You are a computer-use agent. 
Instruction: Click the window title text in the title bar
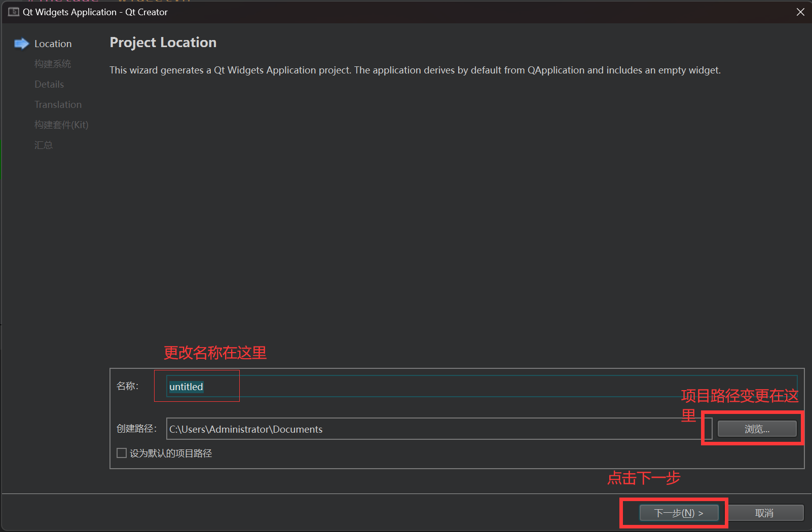95,12
